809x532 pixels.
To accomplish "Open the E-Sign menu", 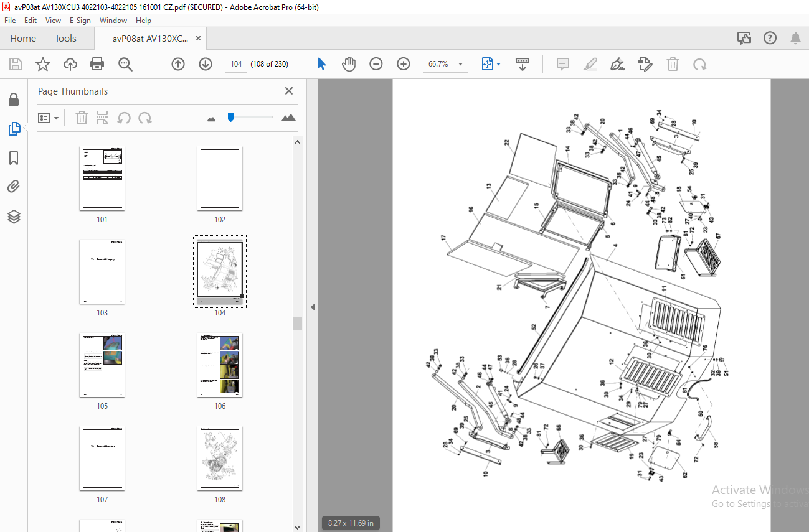I will click(x=80, y=21).
